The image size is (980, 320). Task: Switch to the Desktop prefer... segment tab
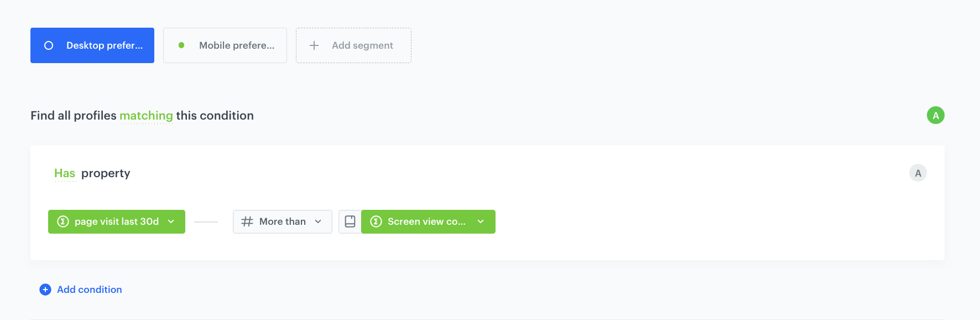click(x=104, y=45)
